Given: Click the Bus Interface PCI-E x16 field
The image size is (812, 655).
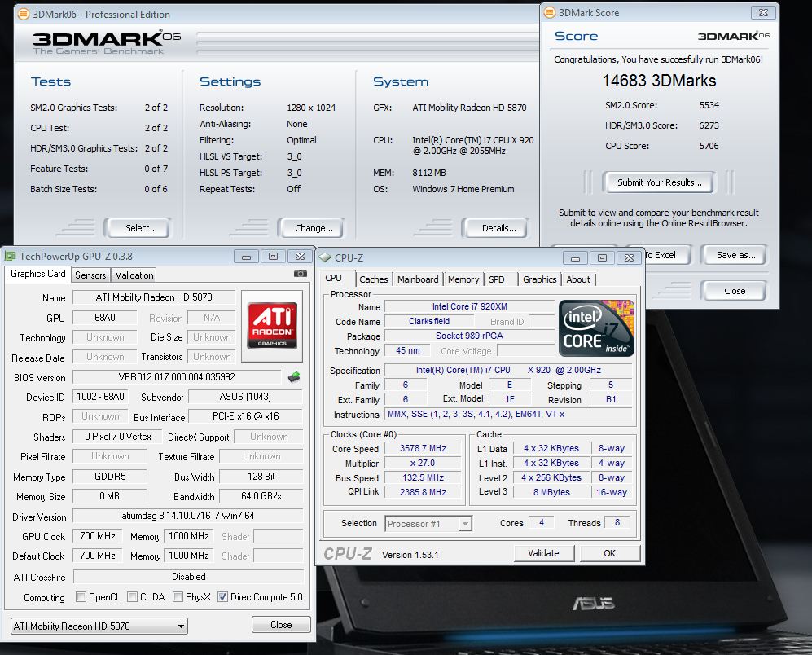Looking at the screenshot, I should click(x=245, y=416).
